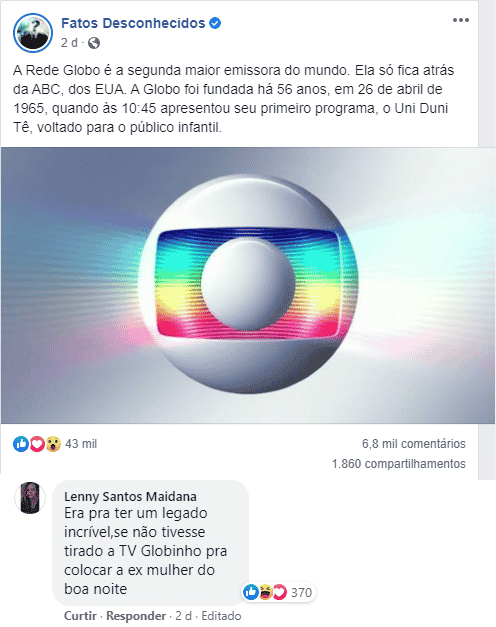Image resolution: width=496 pixels, height=627 pixels.
Task: Click the globe public-privacy icon
Action: coord(94,43)
